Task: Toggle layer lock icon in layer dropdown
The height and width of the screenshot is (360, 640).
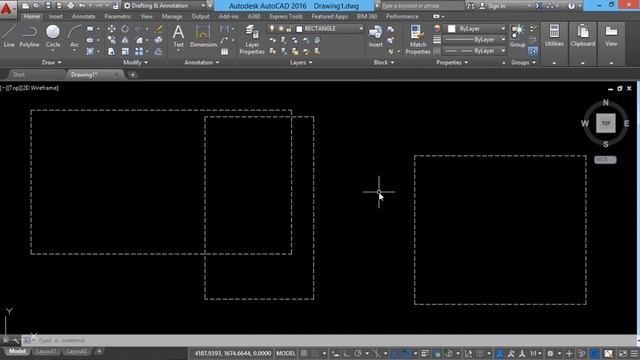Action: tap(289, 29)
